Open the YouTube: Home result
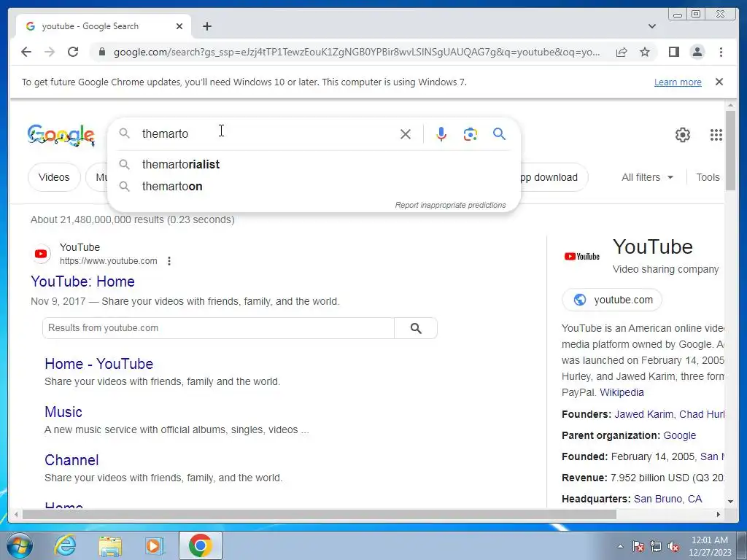Viewport: 747px width, 560px height. pos(82,281)
